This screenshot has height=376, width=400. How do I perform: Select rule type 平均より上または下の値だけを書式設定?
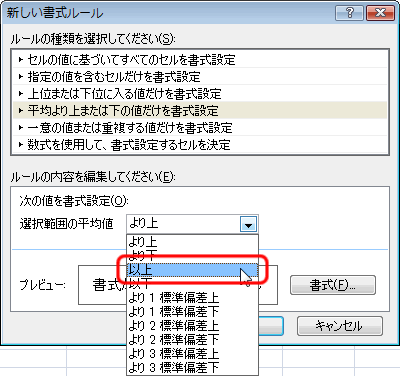[200, 111]
